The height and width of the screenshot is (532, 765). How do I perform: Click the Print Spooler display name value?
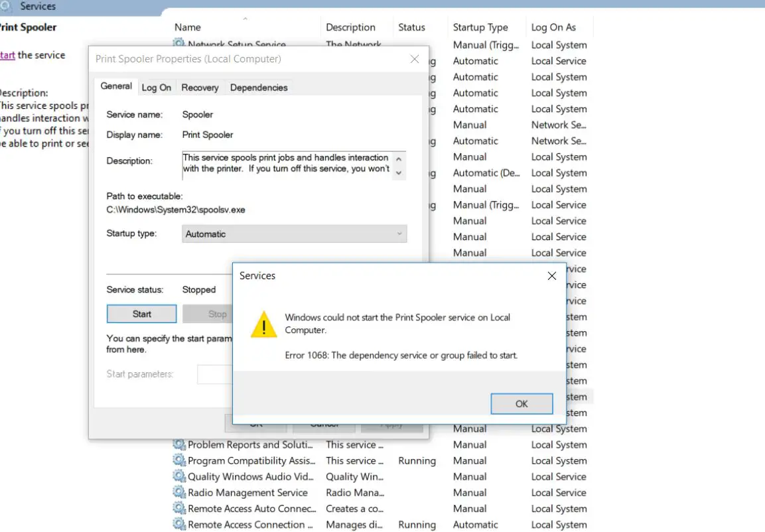tap(208, 135)
